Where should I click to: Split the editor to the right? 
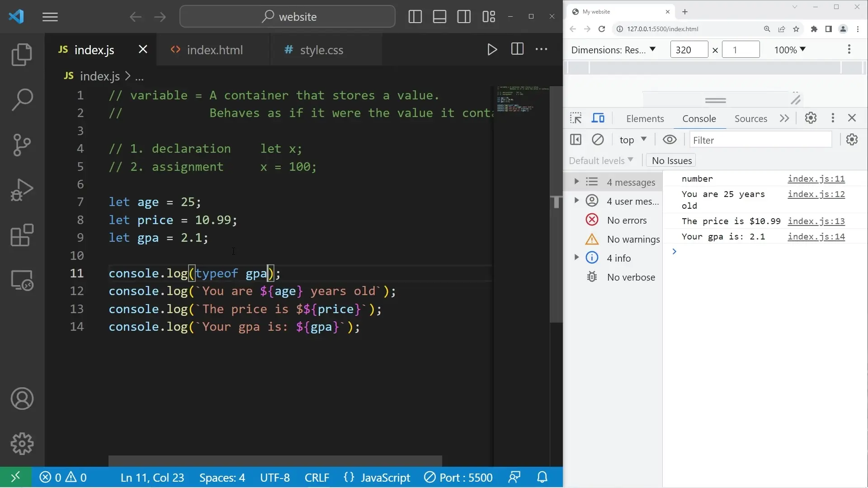pyautogui.click(x=517, y=49)
